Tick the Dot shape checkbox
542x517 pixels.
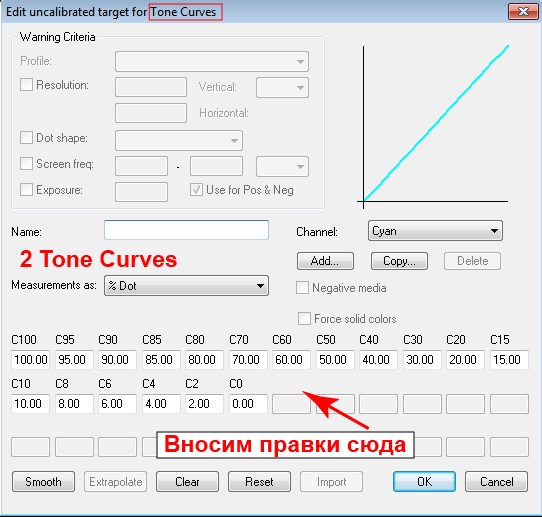tap(26, 137)
